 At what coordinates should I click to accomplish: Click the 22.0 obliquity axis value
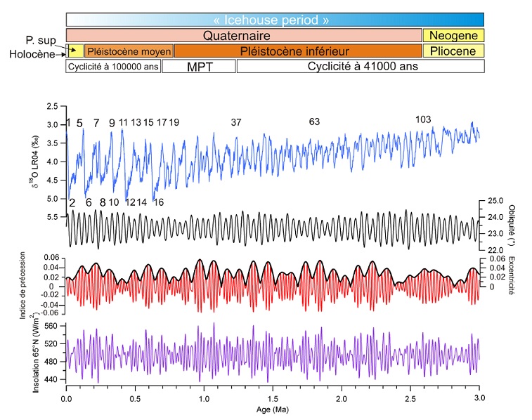coord(495,250)
